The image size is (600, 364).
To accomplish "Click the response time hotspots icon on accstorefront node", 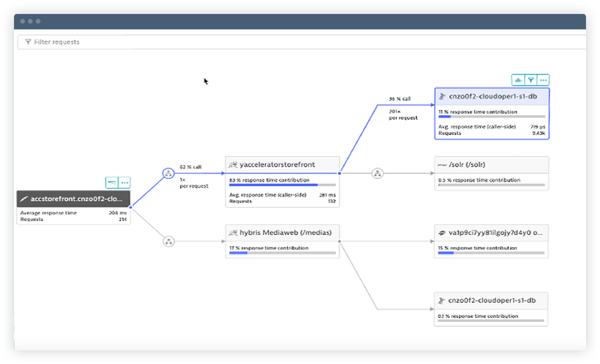I will (112, 182).
